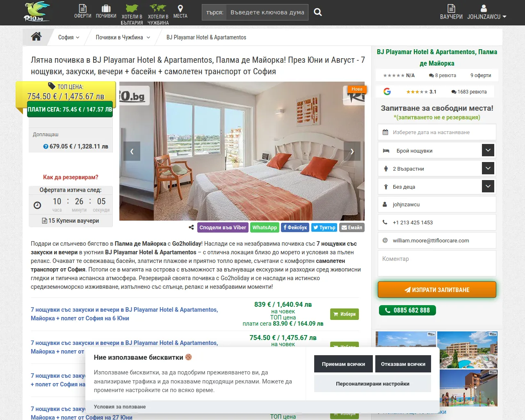Screen dimensions: 525x420
Task: Select the ПОЧИВКИ icon in top navigation
Action: point(106,9)
